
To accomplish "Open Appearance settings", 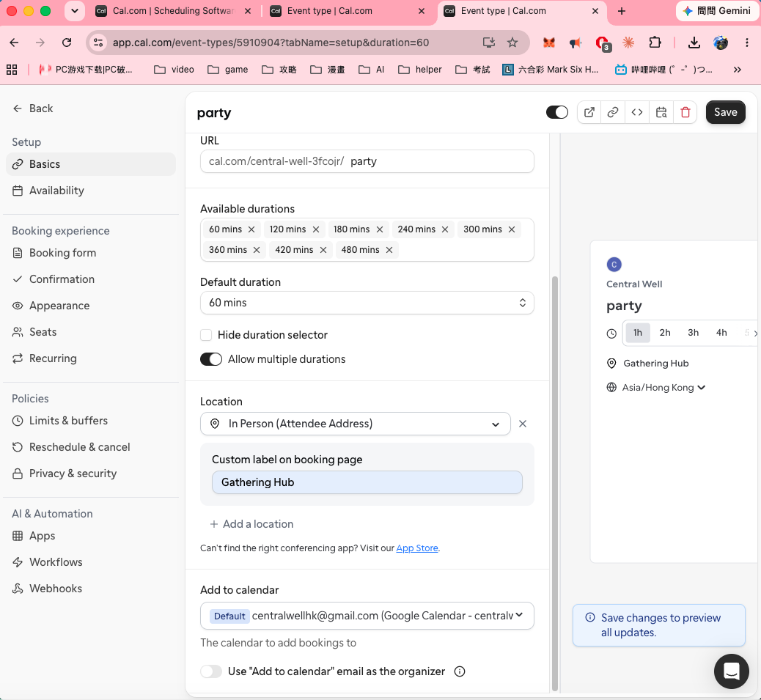I will [x=91, y=306].
